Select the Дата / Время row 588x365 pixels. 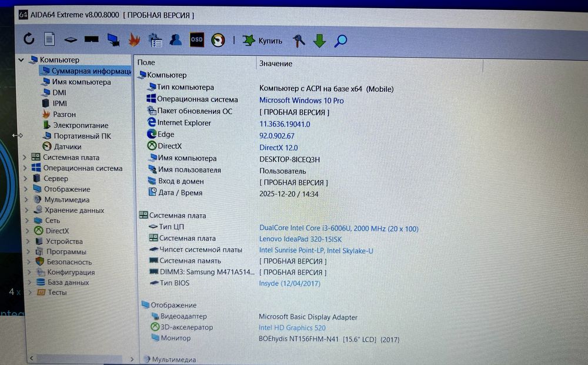coord(233,193)
